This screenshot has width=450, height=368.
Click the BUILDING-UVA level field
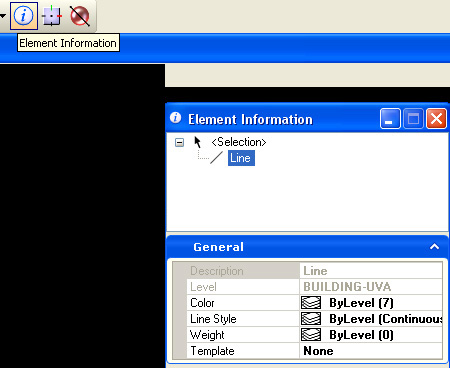click(x=371, y=287)
